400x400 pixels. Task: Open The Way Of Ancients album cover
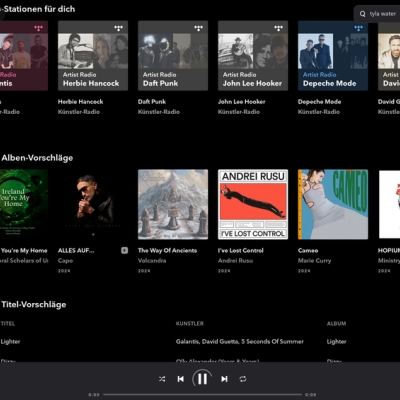pos(173,204)
